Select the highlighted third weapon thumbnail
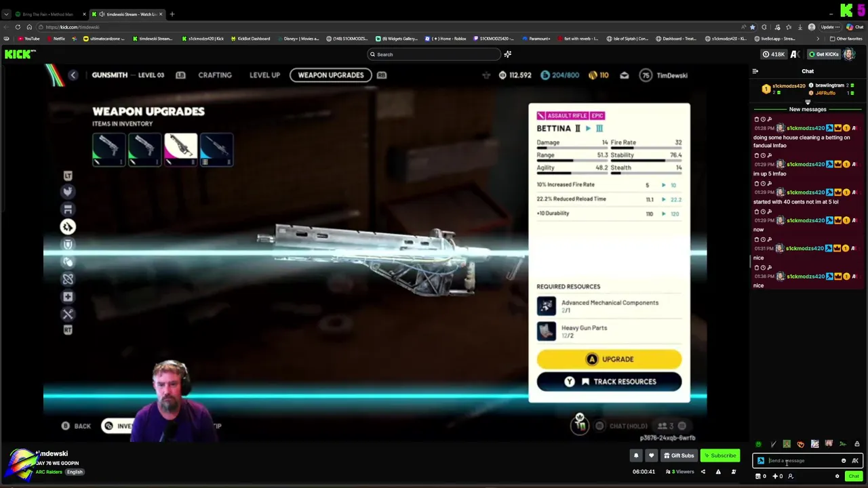 pos(180,149)
